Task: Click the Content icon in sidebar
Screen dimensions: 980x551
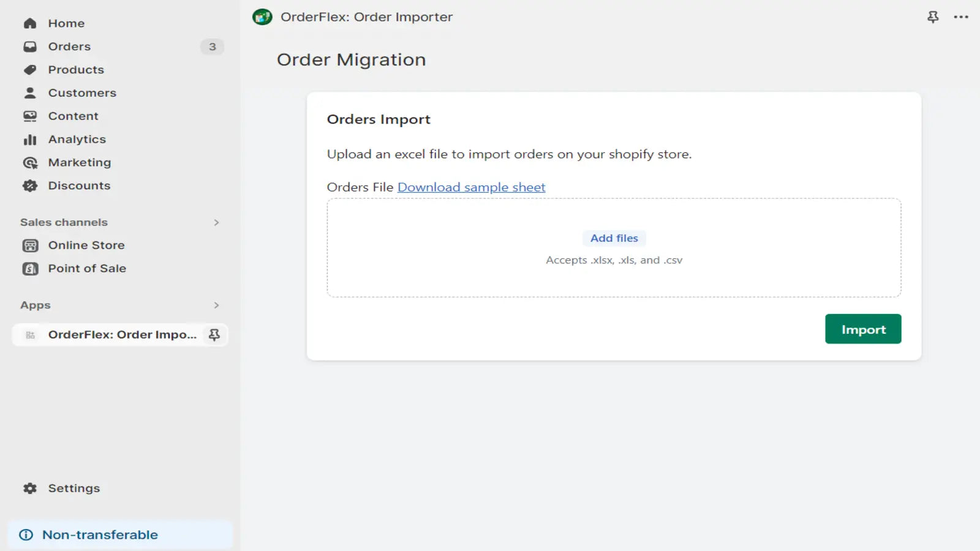Action: pyautogui.click(x=30, y=116)
